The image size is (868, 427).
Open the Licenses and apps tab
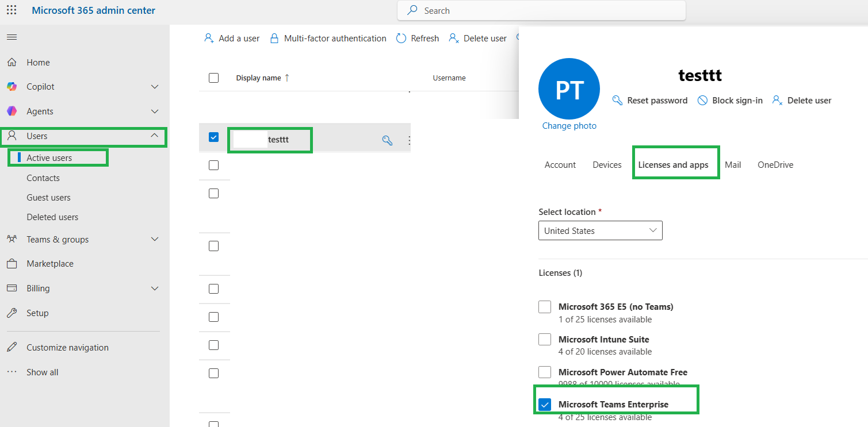673,164
